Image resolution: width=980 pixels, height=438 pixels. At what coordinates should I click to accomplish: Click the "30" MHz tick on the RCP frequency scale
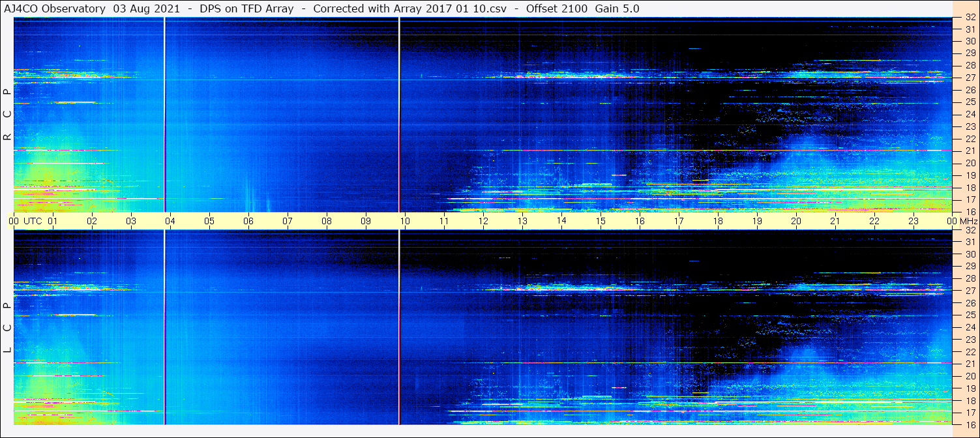(970, 41)
